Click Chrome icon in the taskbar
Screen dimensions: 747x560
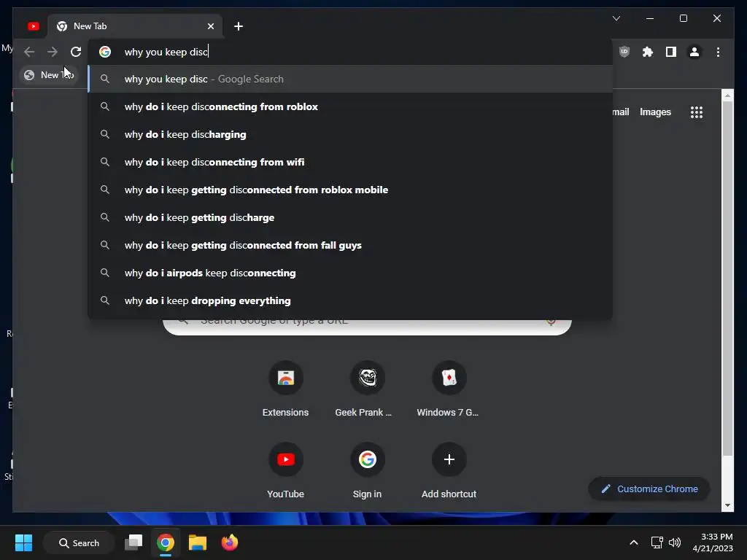point(166,542)
